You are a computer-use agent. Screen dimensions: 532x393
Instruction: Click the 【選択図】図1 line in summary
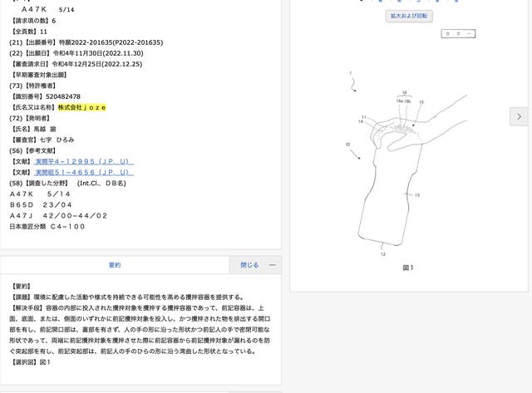tap(31, 362)
